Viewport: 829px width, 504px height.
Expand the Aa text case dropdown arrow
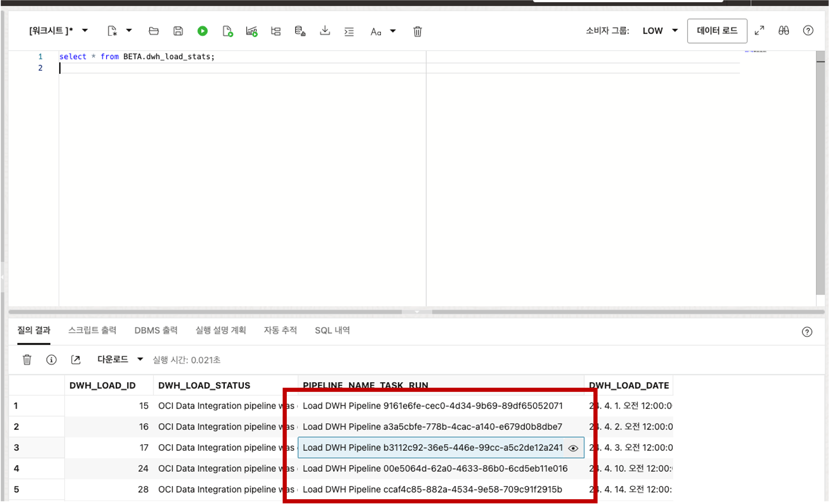point(393,31)
